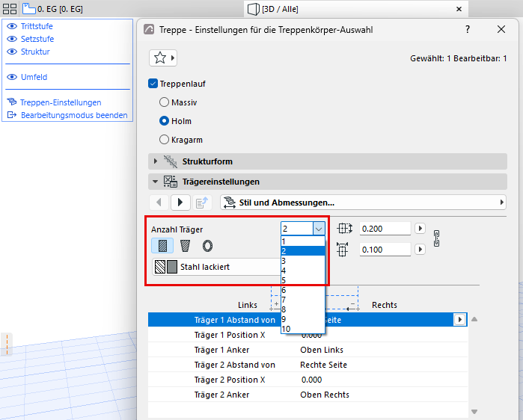
Task: Select the Kragarm radio option
Action: point(164,140)
